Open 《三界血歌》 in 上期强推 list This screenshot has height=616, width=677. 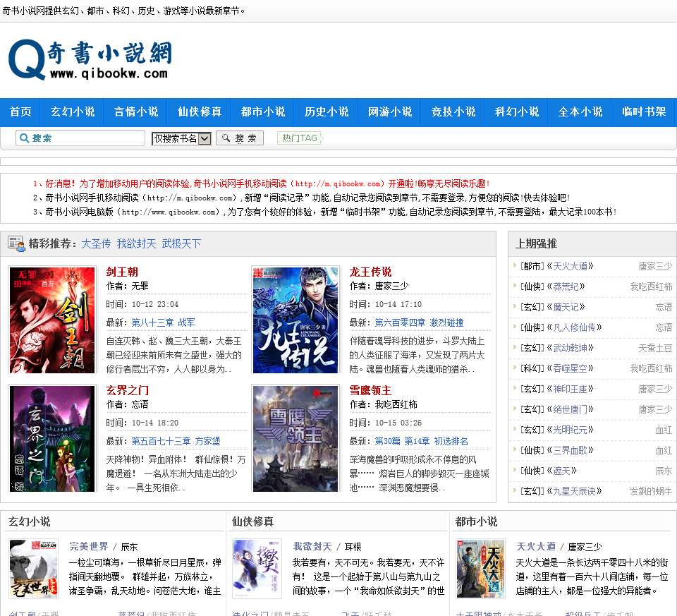[571, 450]
